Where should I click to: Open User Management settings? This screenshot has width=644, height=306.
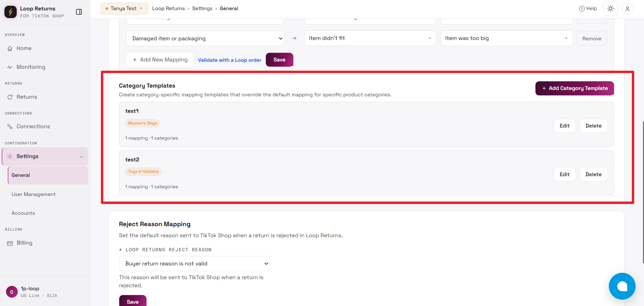[x=34, y=194]
